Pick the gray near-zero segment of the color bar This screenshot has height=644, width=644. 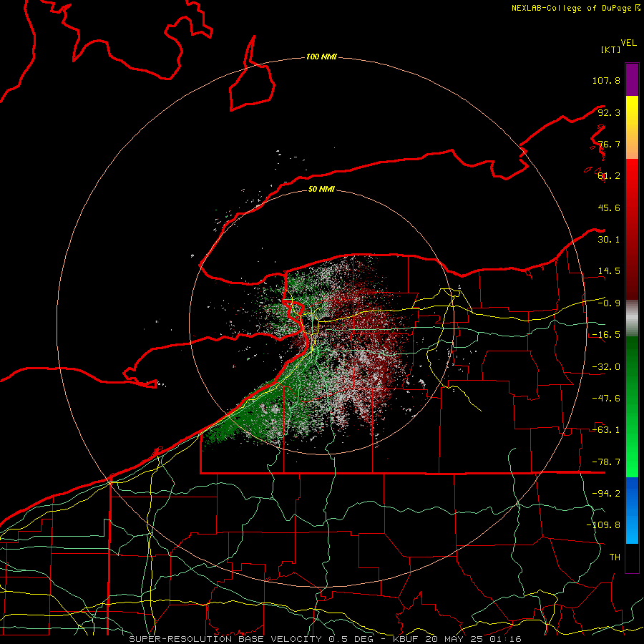632,318
